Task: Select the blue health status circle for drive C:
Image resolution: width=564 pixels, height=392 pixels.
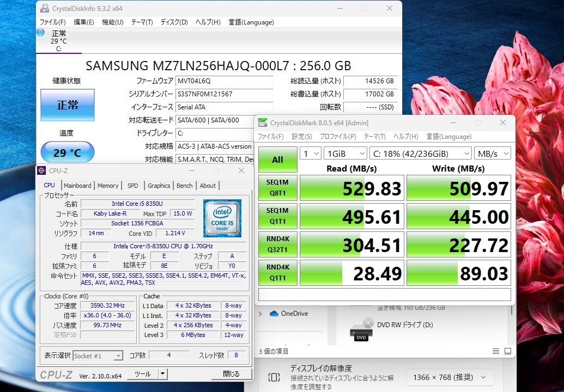Action: coord(41,32)
